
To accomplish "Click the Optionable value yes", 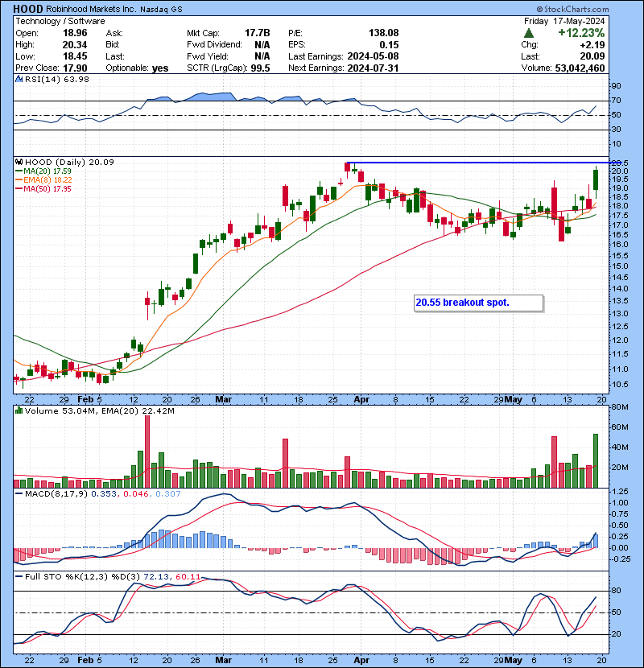I will pos(160,68).
